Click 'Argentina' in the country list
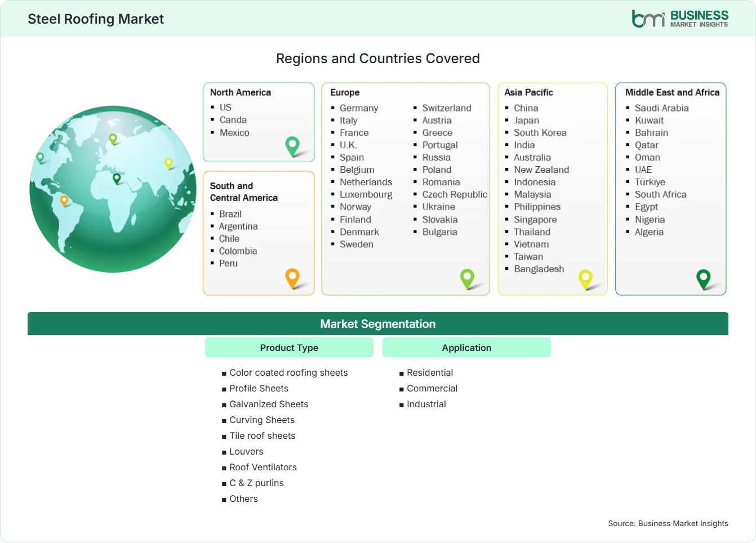 click(x=238, y=226)
